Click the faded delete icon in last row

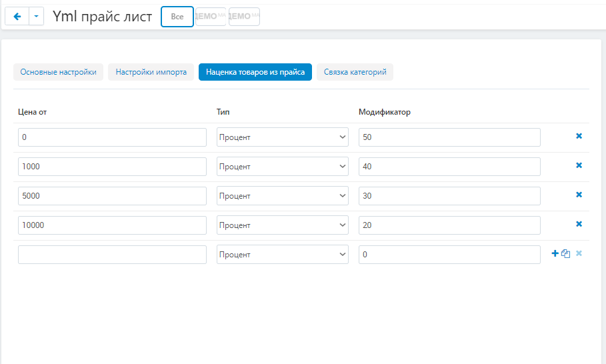[579, 253]
